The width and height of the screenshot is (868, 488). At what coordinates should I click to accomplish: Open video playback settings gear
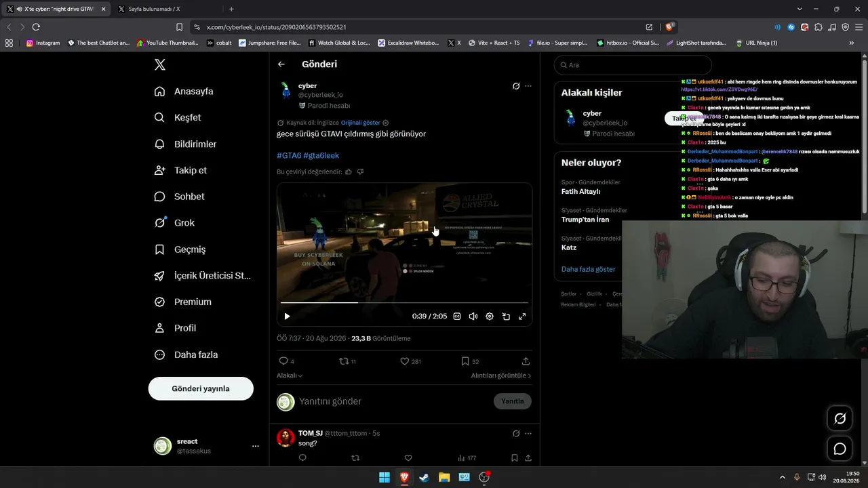(x=490, y=317)
